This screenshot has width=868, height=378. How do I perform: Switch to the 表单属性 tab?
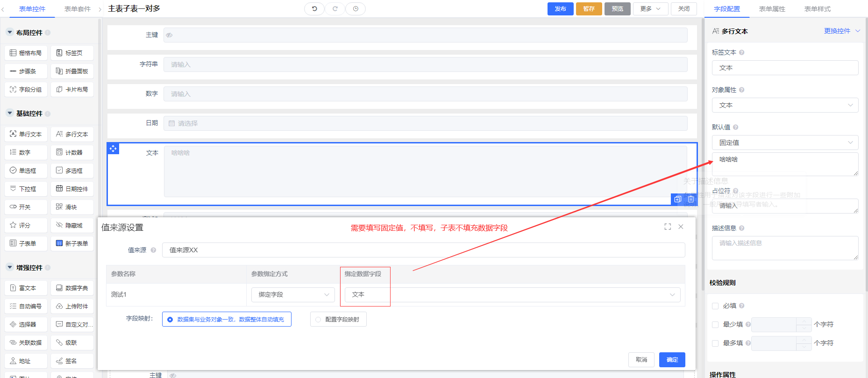[772, 9]
